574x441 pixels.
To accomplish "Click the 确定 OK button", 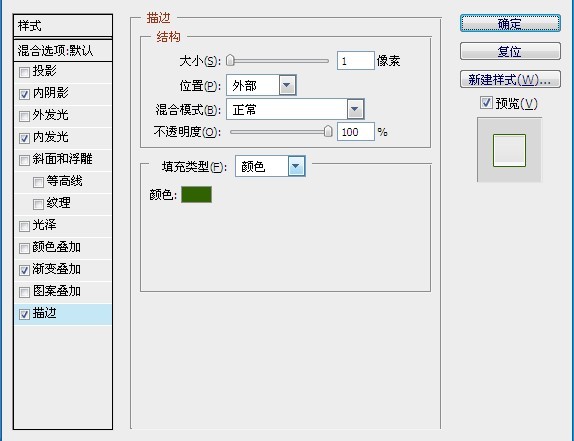I will pyautogui.click(x=510, y=23).
